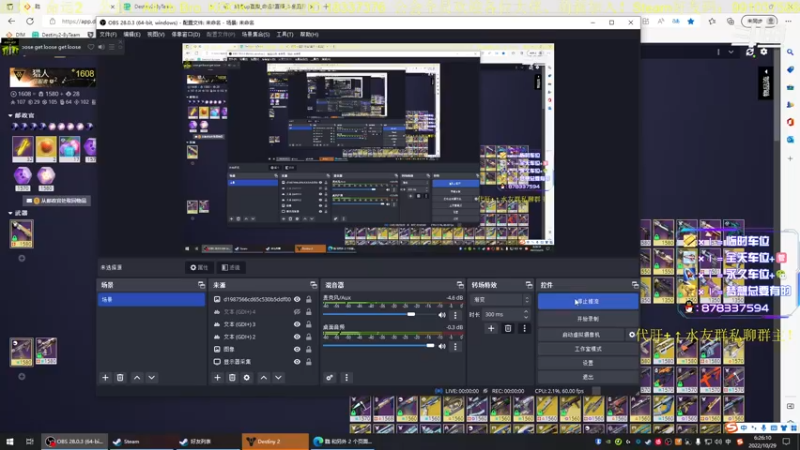Image resolution: width=800 pixels, height=450 pixels.
Task: Hide the 文本 (GDI+) 3 source
Action: pos(297,324)
